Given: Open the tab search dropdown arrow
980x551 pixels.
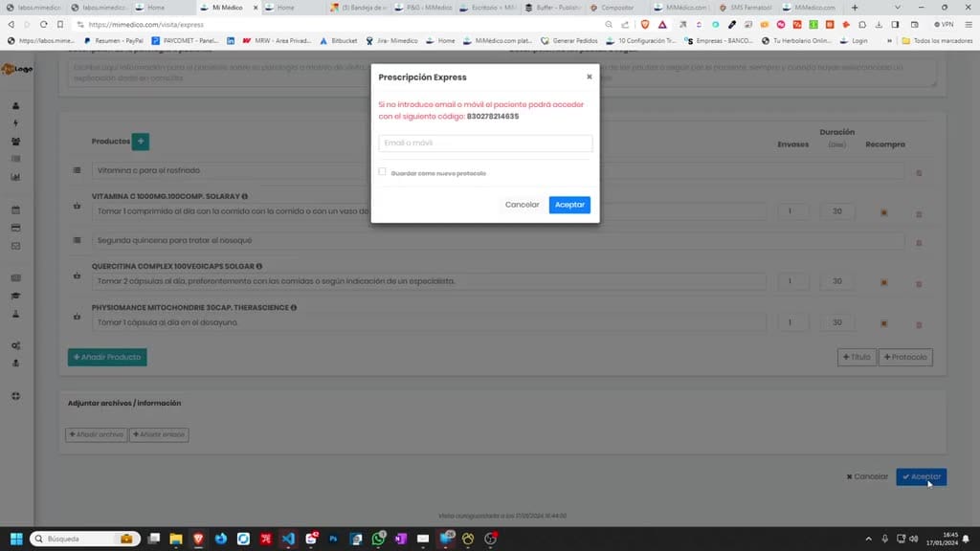Looking at the screenshot, I should click(x=898, y=8).
